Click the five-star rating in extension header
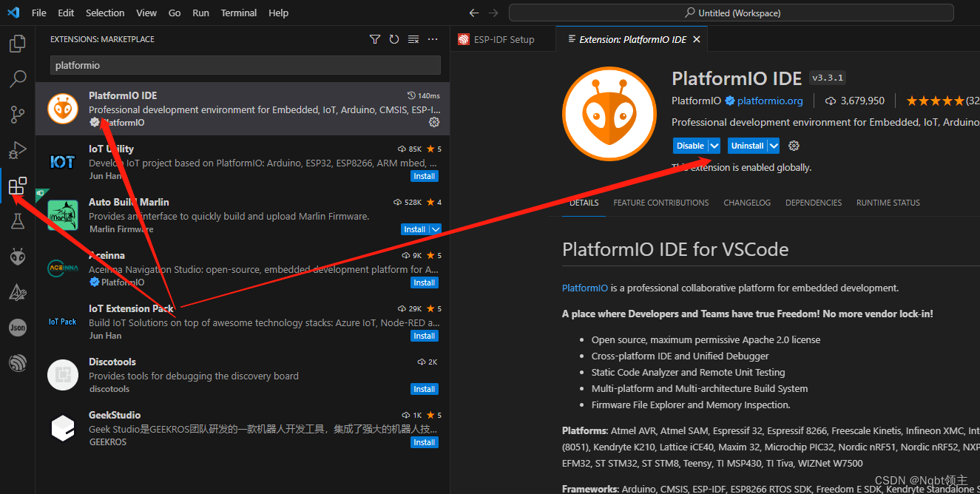Viewport: 980px width, 494px height. (935, 101)
